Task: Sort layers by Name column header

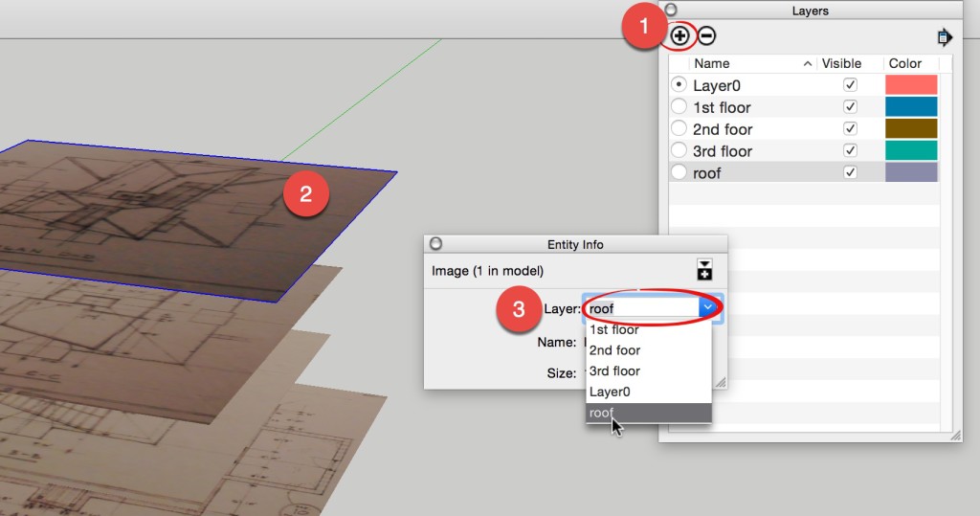Action: (x=712, y=63)
